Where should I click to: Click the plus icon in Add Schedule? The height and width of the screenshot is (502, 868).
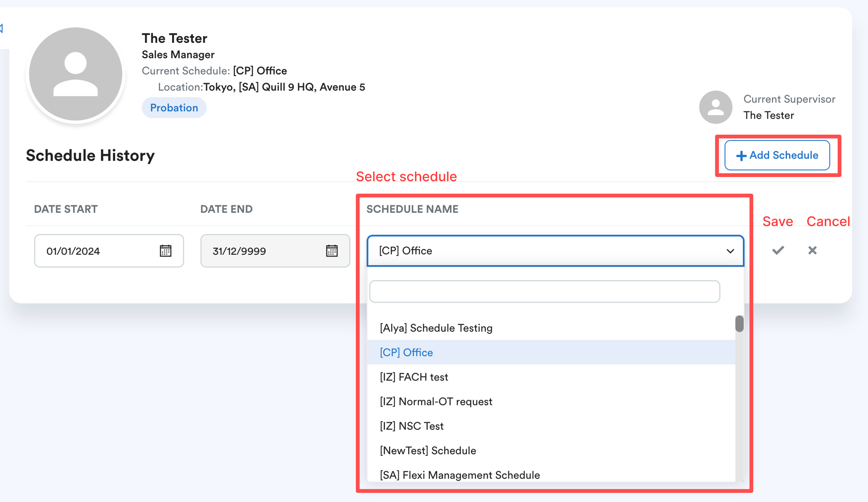click(741, 156)
